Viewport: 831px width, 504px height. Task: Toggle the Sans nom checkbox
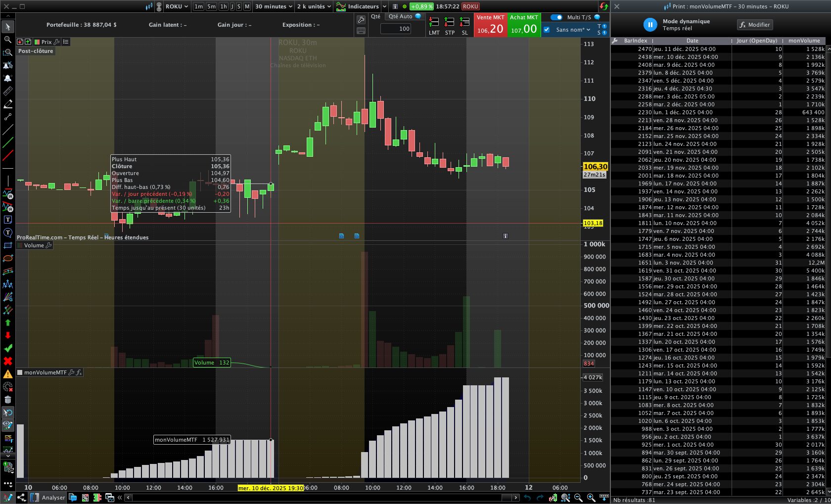click(x=547, y=30)
